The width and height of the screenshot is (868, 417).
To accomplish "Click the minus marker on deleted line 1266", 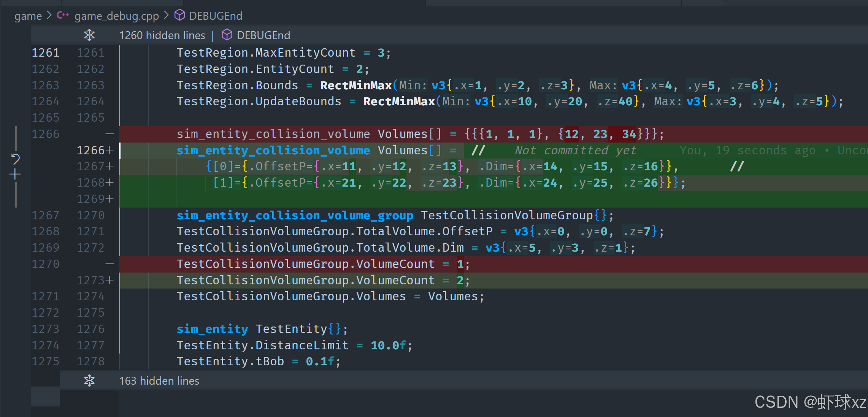I will [110, 134].
